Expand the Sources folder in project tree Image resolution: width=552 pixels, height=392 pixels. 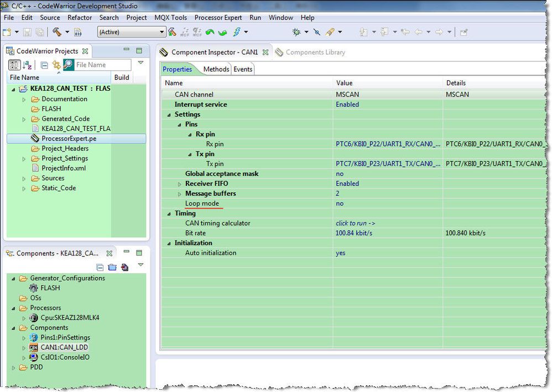[x=24, y=179]
